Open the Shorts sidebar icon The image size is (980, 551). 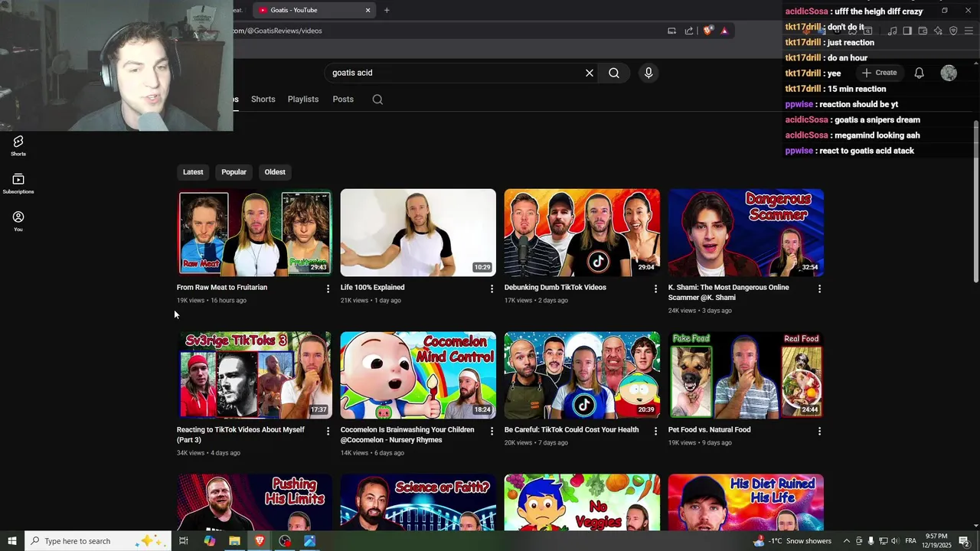point(18,145)
